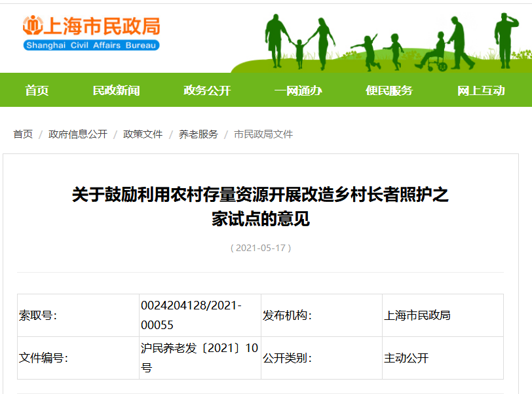Click the 文件编号 label cell
Viewport: 532px width, 394px height.
78,358
